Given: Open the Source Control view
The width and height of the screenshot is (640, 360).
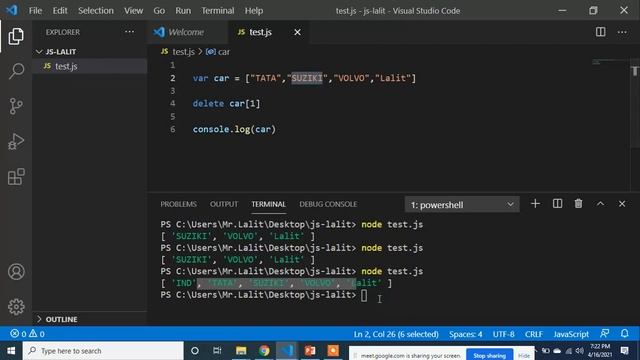Looking at the screenshot, I should pos(16,106).
